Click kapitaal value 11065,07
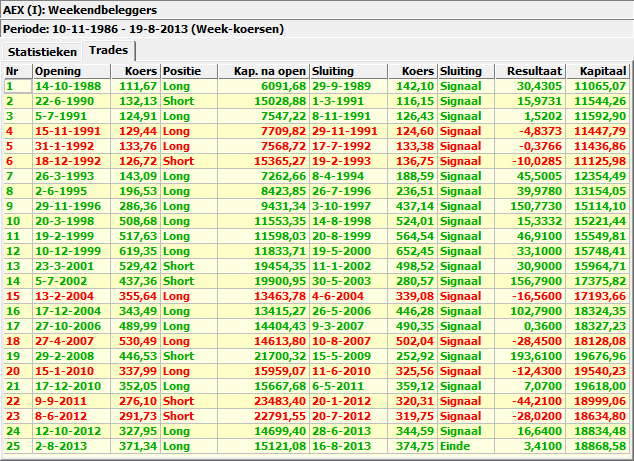 click(600, 86)
